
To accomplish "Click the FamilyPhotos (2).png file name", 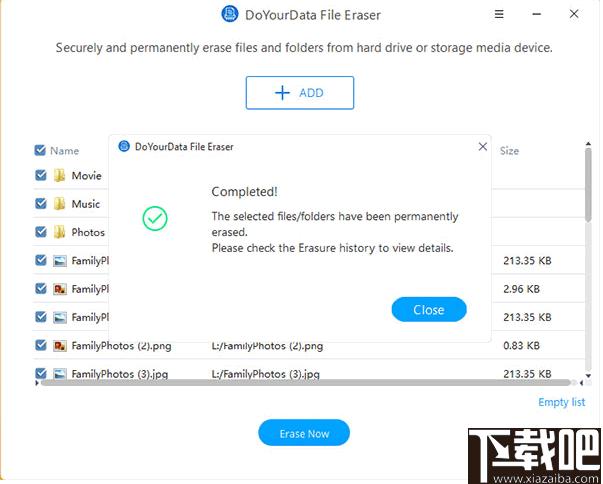I will (x=122, y=346).
